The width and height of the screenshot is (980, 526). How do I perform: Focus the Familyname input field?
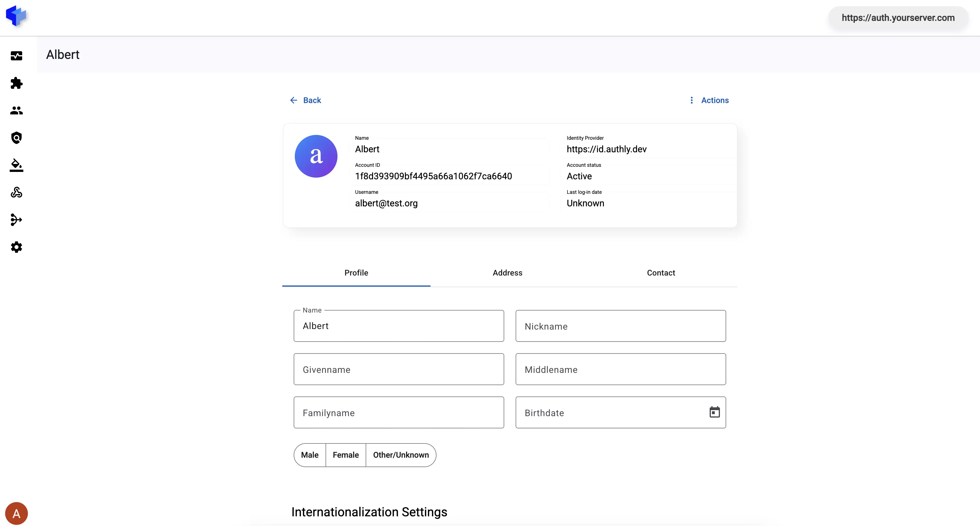pyautogui.click(x=399, y=413)
